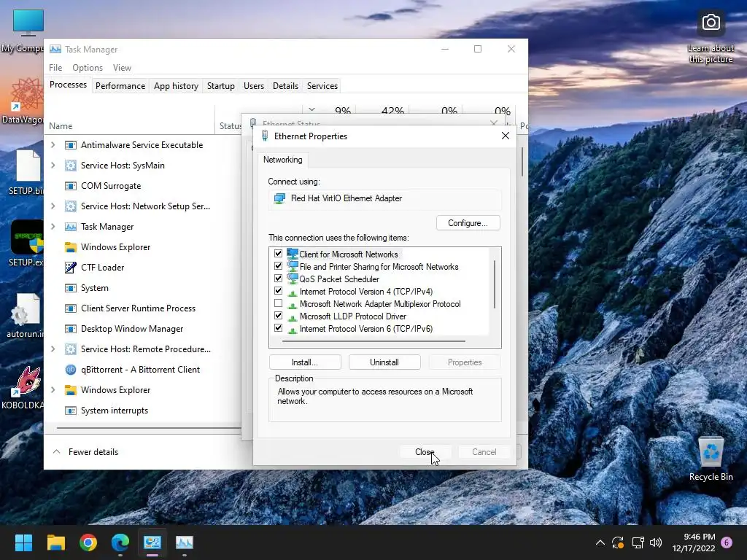This screenshot has height=560, width=747.
Task: Toggle Internet Protocol Version 4 checkbox
Action: coord(278,291)
